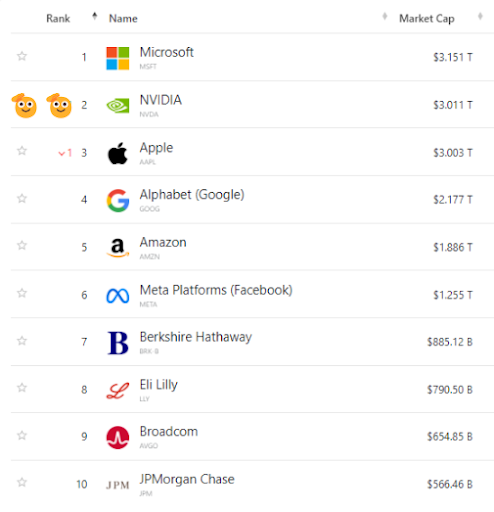This screenshot has width=494, height=512.
Task: Click the Google G logo icon
Action: 118,201
